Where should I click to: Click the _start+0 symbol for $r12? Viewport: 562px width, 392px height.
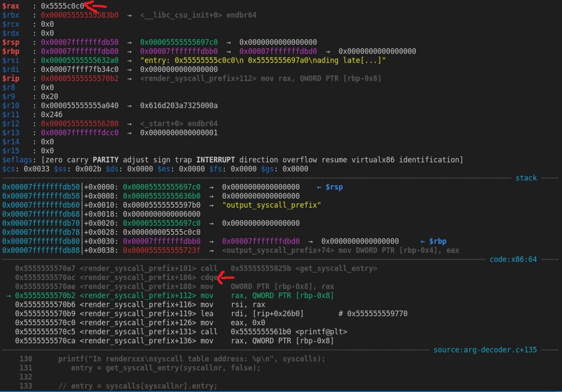179,123
